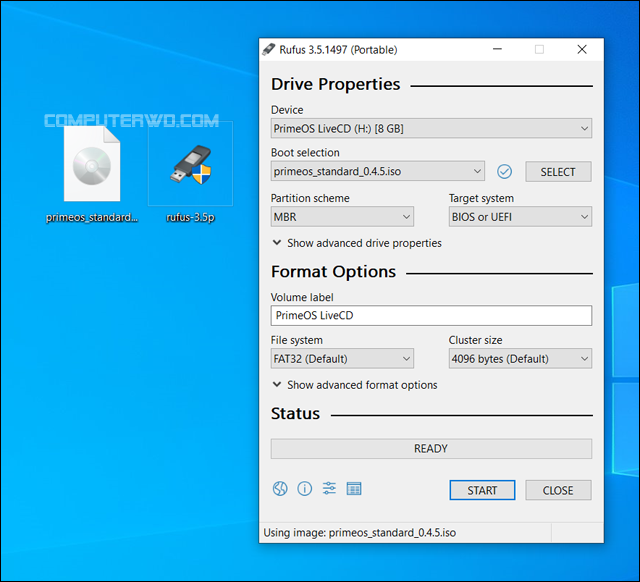640x582 pixels.
Task: Select the primeos_standard ISO file on desktop
Action: pyautogui.click(x=92, y=174)
